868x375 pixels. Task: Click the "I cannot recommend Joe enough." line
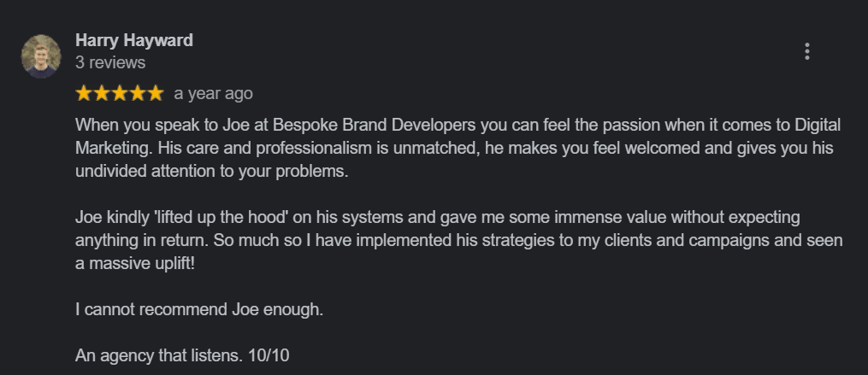coord(199,309)
